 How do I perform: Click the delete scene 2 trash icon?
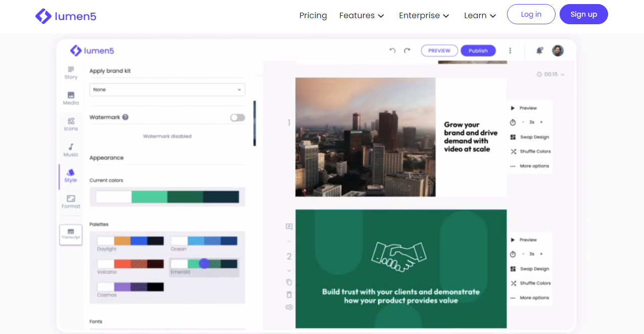[289, 295]
